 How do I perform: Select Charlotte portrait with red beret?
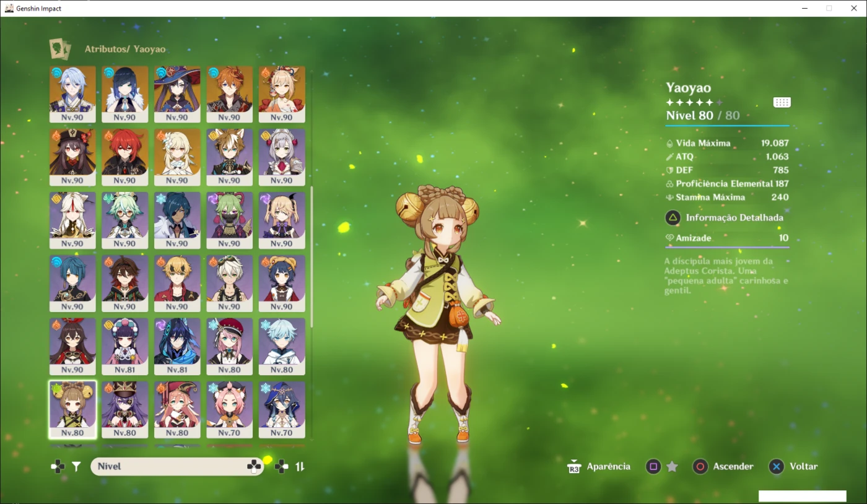click(229, 347)
